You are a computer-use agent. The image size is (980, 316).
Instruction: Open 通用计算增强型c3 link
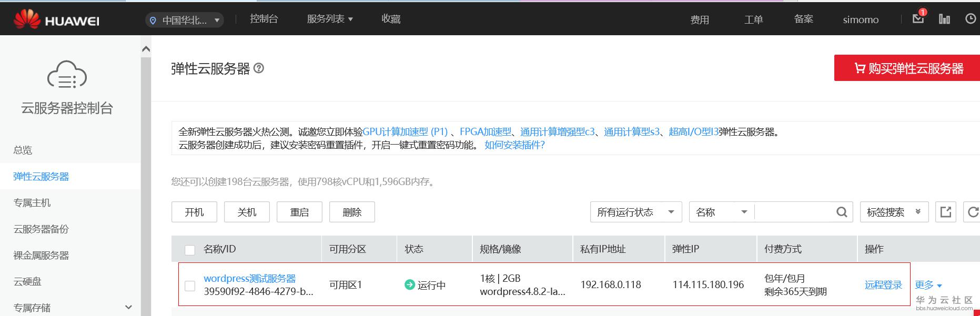[x=558, y=132]
